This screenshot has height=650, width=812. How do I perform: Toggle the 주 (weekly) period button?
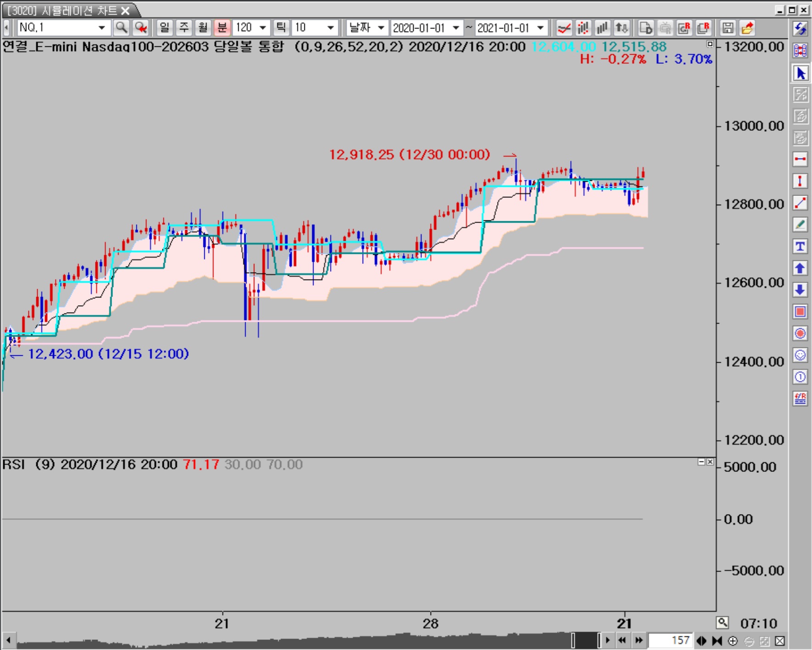pos(184,28)
